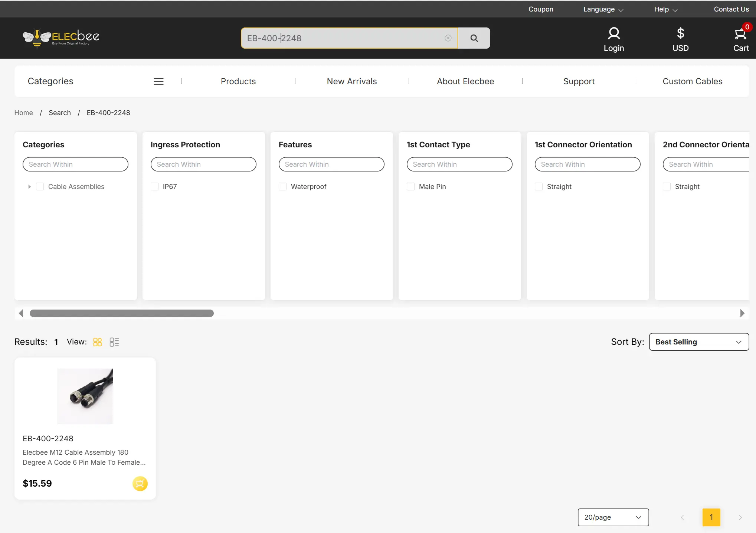Click the $15.59 price text

37,484
